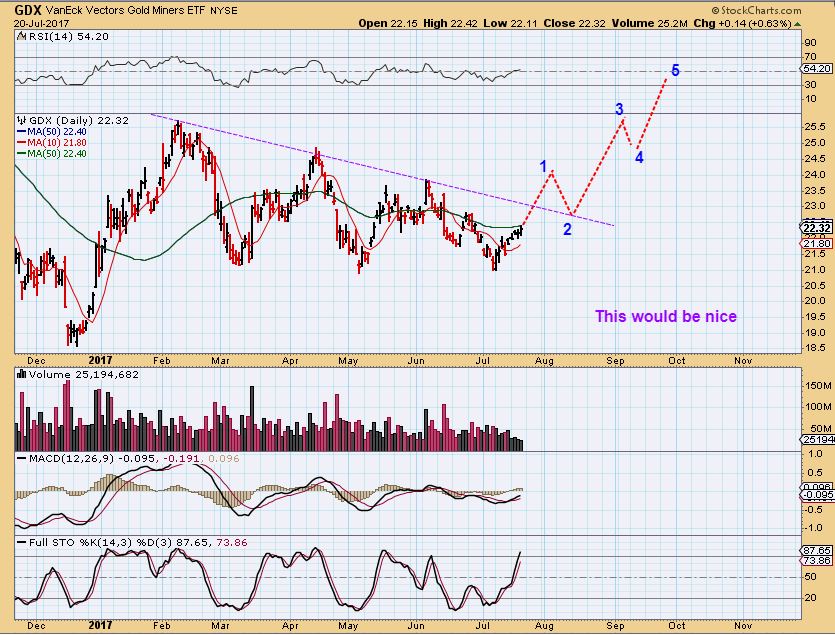The height and width of the screenshot is (635, 835).
Task: Click the 54.20 RSI value tag
Action: (817, 68)
